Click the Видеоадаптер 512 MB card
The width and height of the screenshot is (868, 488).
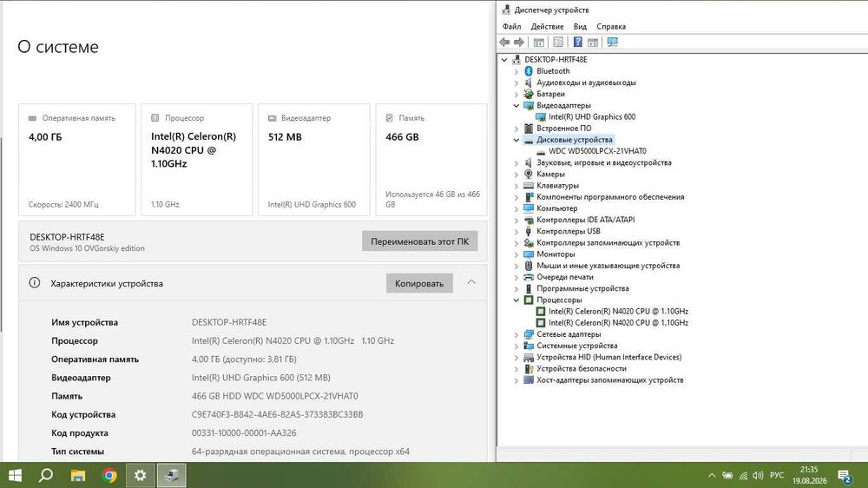314,160
